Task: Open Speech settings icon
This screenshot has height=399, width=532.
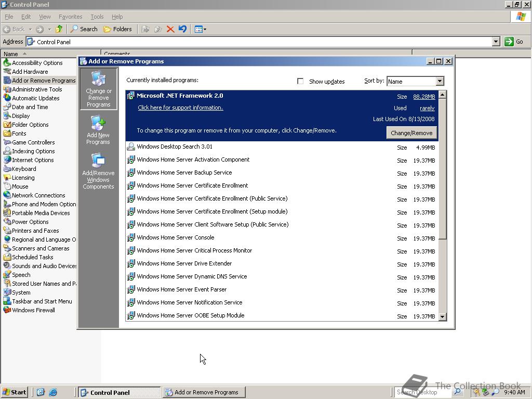Action: tap(7, 274)
